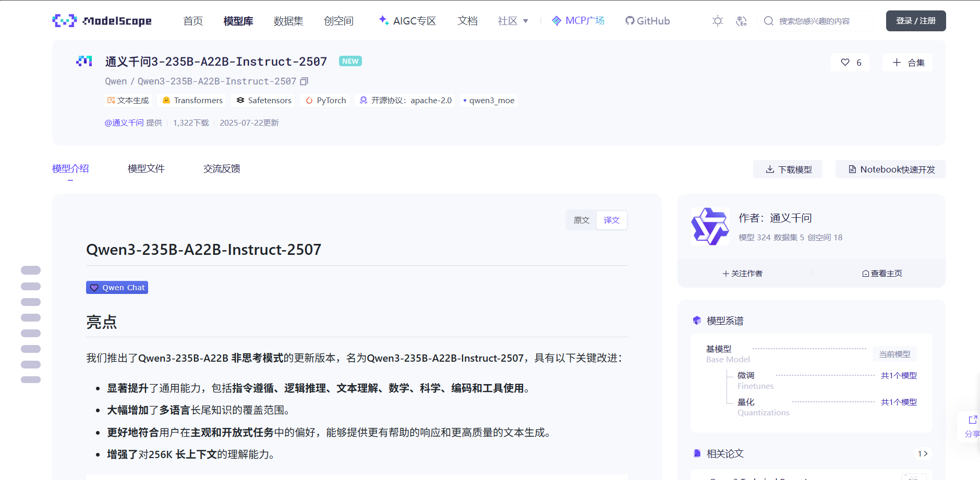Viewport: 980px width, 480px height.
Task: Expand the 相关论文 papers list
Action: point(922,453)
